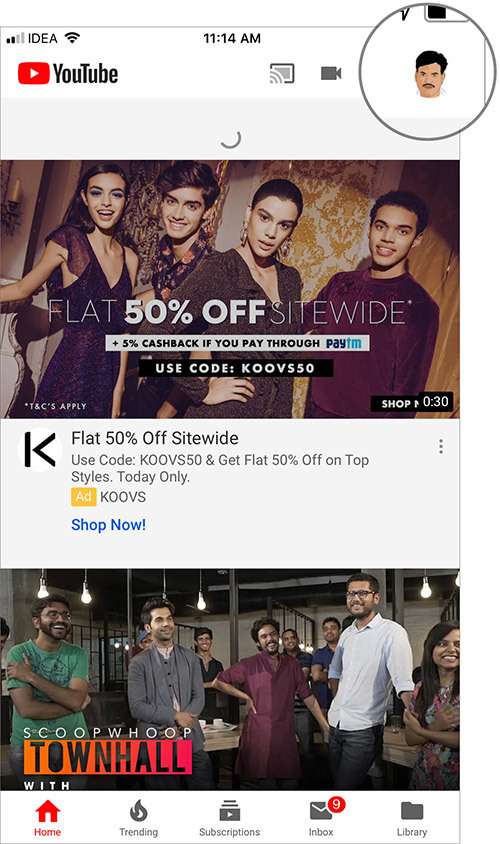Switch to the Subscriptions tab
Image resolution: width=500 pixels, height=844 pixels.
[229, 818]
